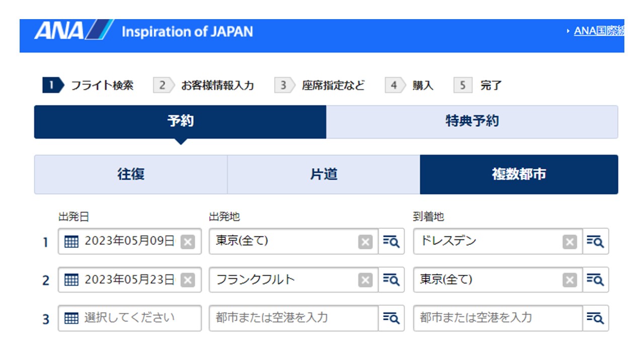Click the flight 1 date field 2023年05月09日
Image resolution: width=644 pixels, height=362 pixels.
click(x=130, y=242)
